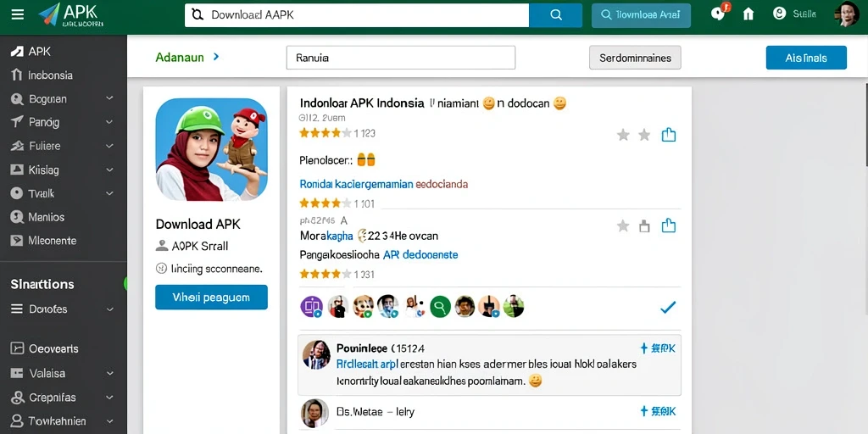The image size is (868, 434).
Task: Click the APK sidebar icon
Action: click(17, 52)
